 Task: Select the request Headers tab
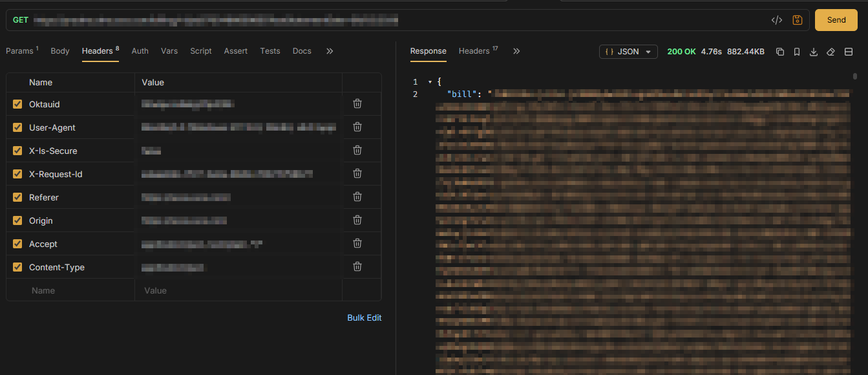(x=100, y=50)
